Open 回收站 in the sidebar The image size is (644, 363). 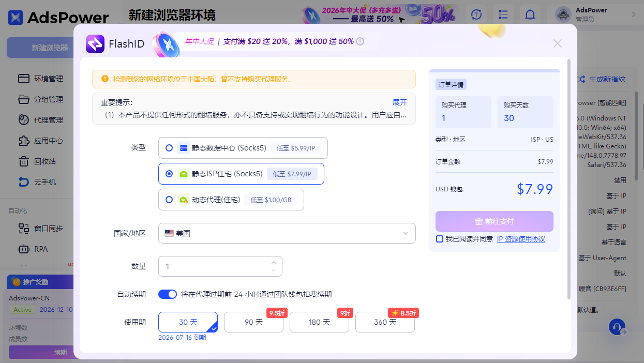pos(45,161)
